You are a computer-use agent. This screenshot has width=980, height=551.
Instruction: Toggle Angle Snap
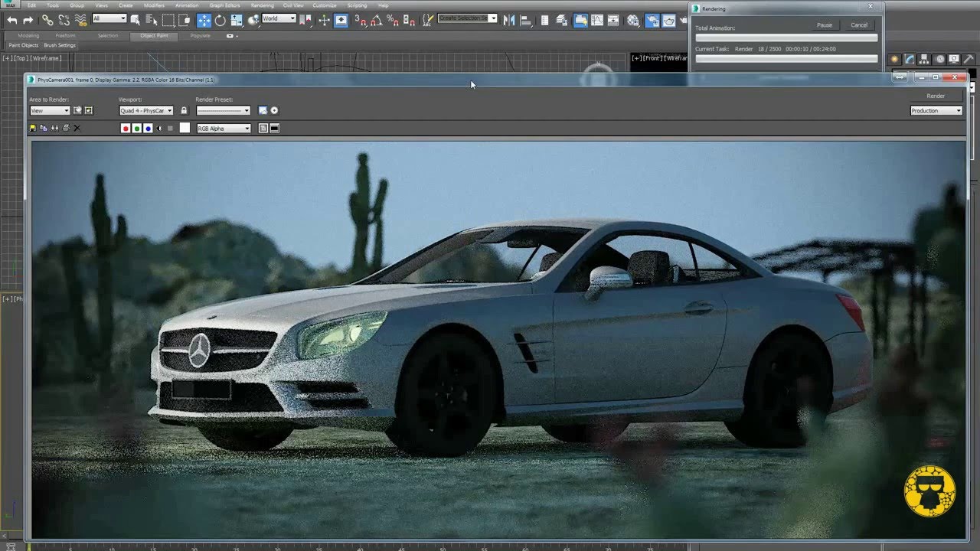tap(377, 20)
